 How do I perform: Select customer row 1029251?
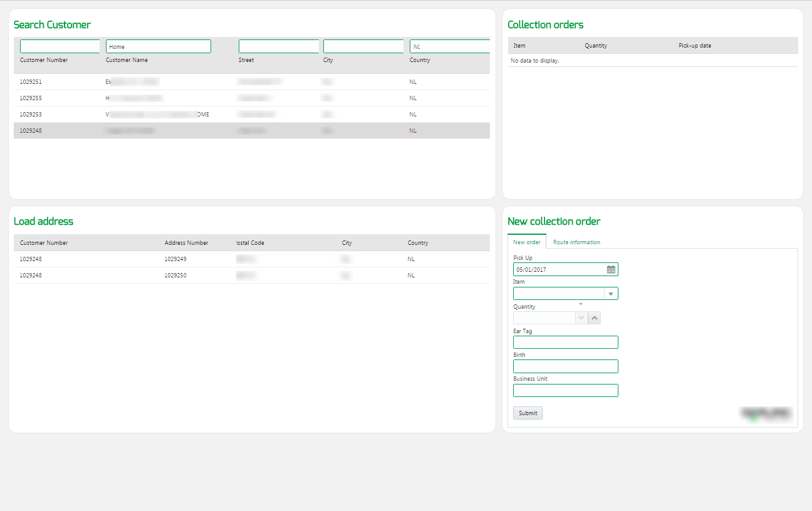click(x=252, y=82)
